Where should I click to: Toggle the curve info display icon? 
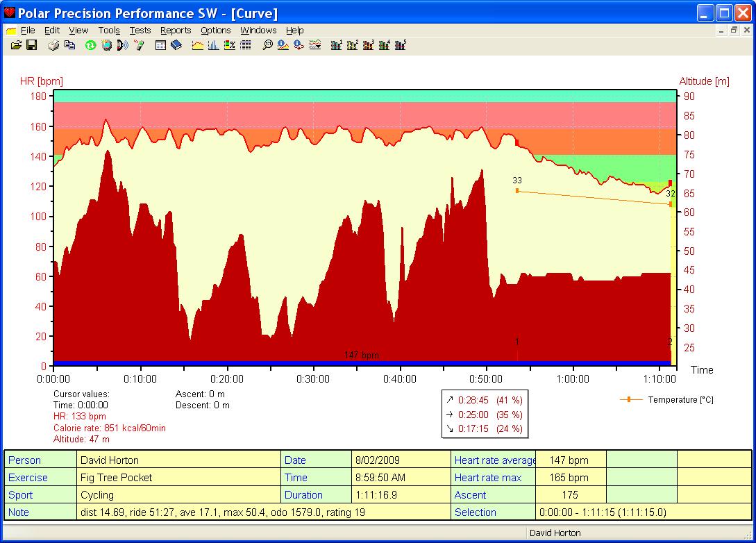283,44
